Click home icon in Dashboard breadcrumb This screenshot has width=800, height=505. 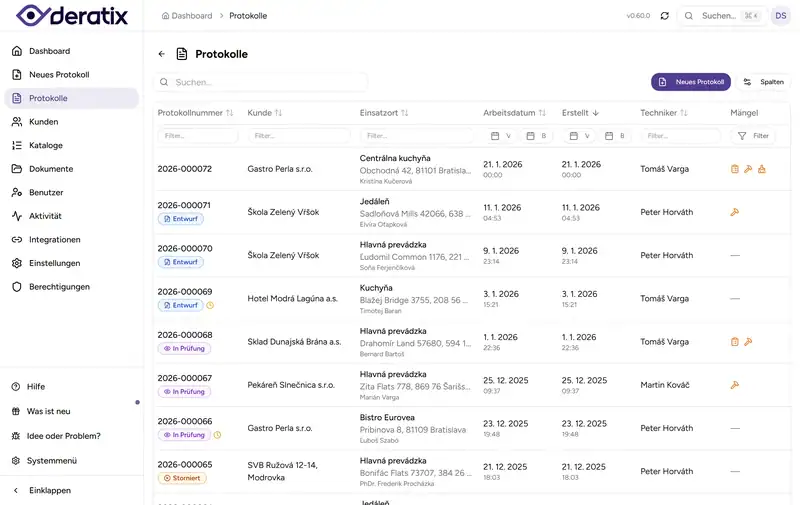pos(165,16)
